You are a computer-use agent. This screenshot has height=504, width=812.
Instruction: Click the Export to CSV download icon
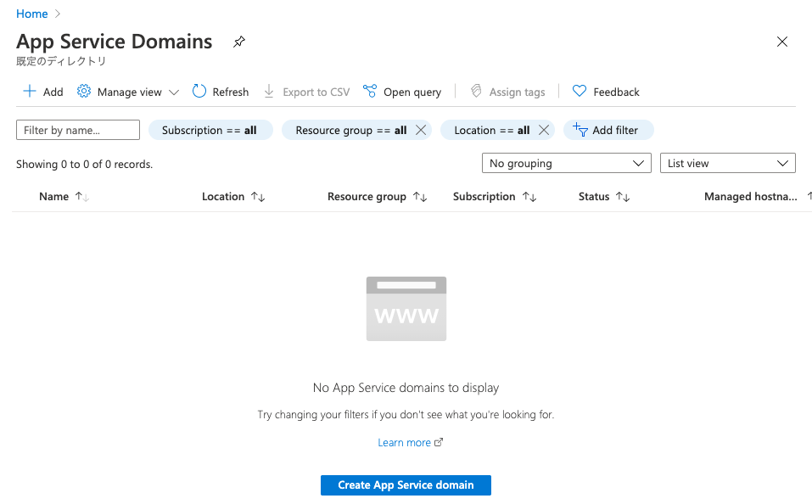click(x=269, y=91)
